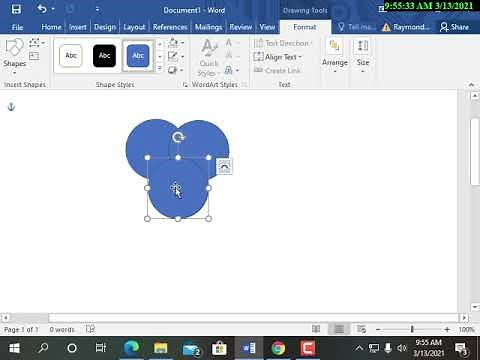Collapse the ribbon with the caret
The height and width of the screenshot is (360, 480).
[471, 85]
